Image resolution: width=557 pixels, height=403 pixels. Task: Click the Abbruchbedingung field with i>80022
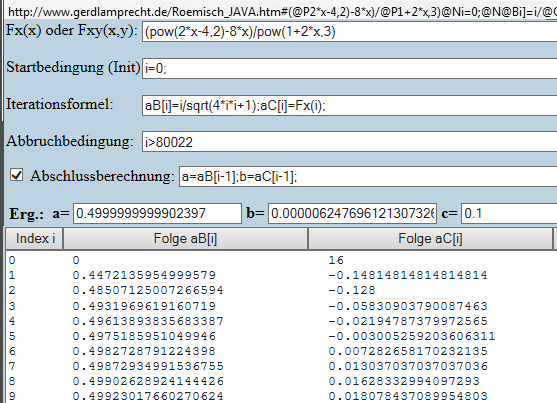click(x=350, y=142)
